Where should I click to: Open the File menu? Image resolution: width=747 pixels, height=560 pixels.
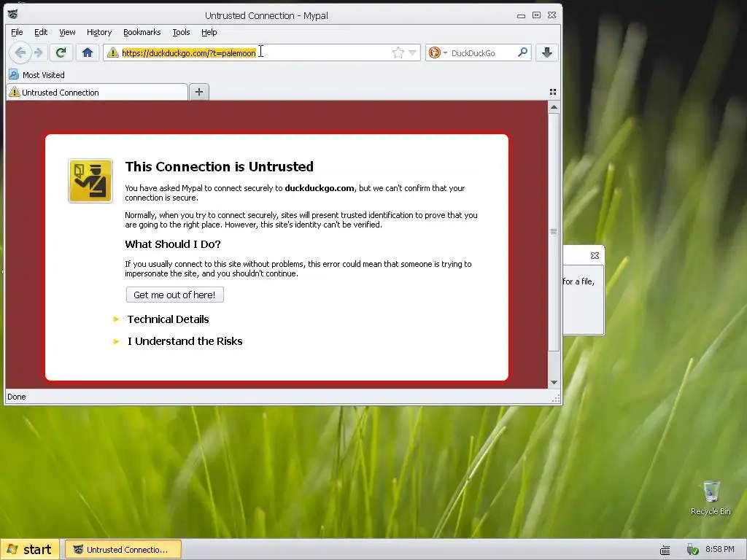coord(17,32)
